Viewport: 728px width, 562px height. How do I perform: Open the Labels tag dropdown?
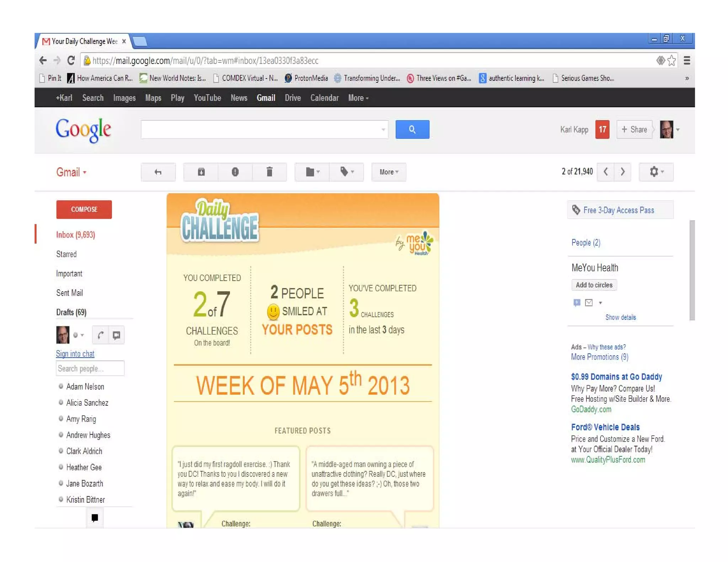click(346, 172)
